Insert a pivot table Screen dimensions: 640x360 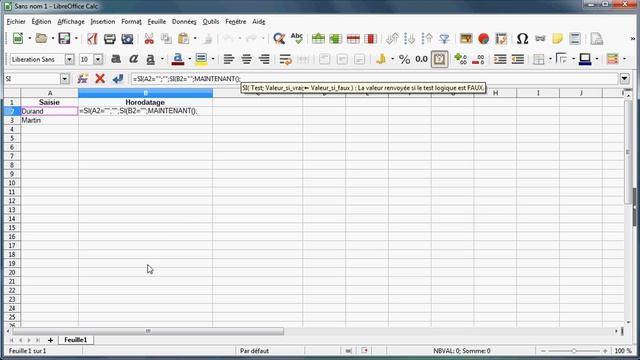coord(501,38)
